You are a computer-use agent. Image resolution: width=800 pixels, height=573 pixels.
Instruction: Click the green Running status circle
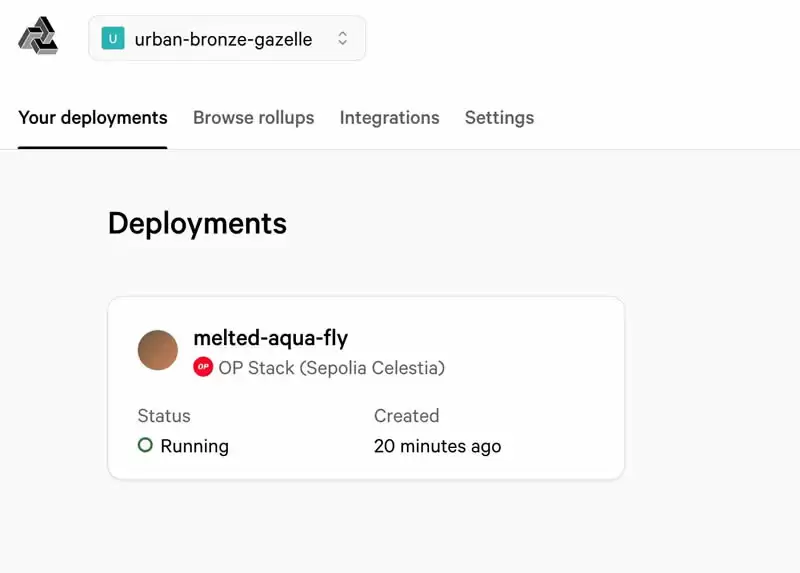click(x=145, y=445)
